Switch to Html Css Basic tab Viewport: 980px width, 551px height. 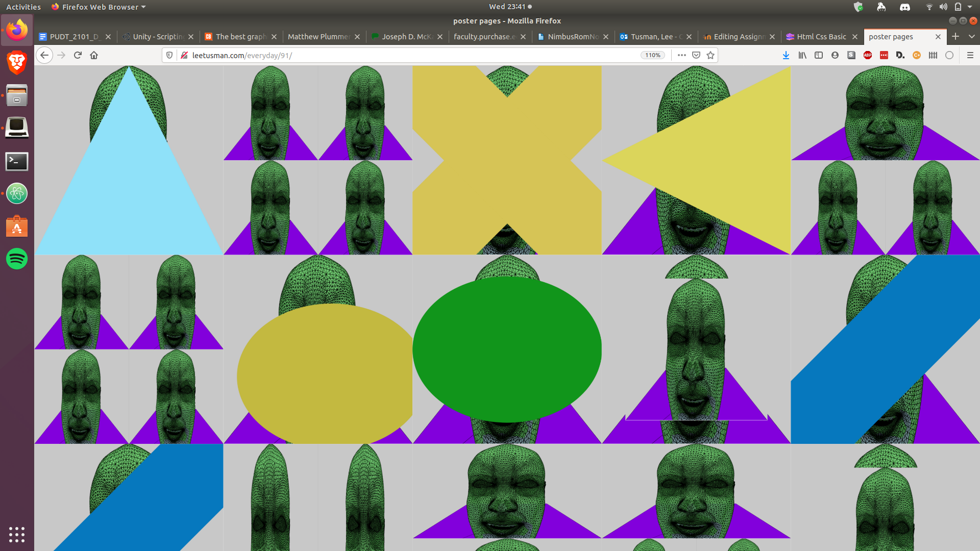tap(821, 37)
